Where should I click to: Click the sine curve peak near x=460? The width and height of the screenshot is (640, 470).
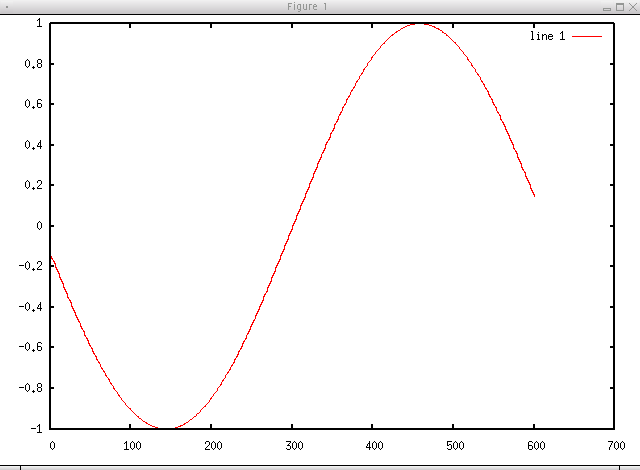click(420, 24)
